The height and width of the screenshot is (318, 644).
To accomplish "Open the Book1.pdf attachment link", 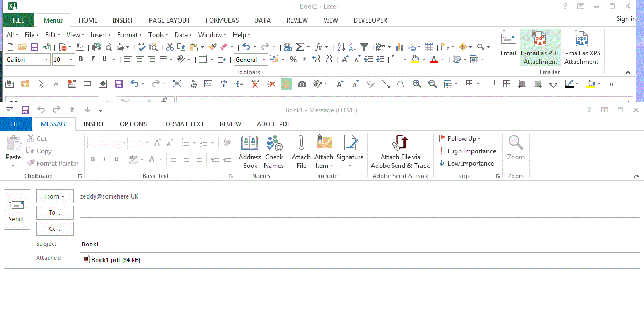I will click(115, 259).
